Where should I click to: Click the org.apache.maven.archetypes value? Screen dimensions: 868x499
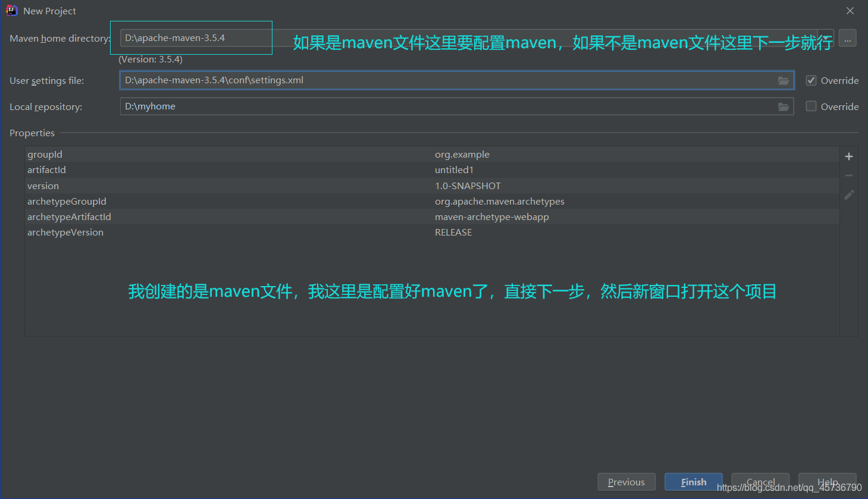500,201
